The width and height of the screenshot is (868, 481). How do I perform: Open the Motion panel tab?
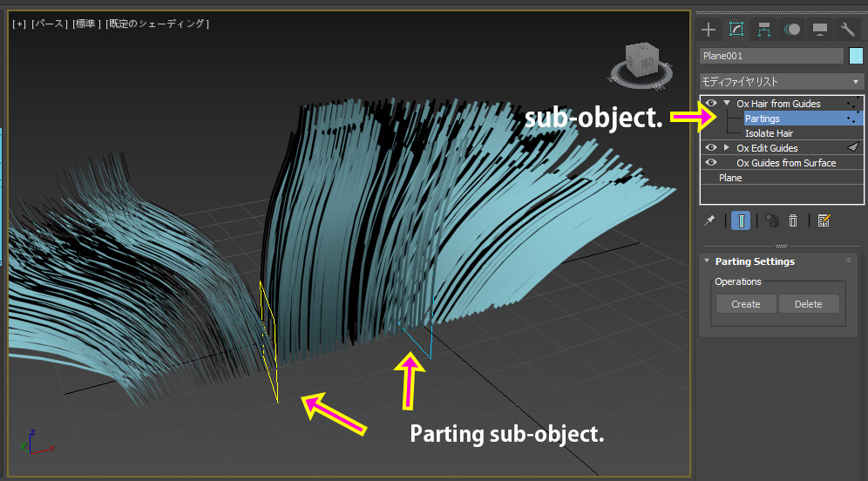tap(791, 30)
